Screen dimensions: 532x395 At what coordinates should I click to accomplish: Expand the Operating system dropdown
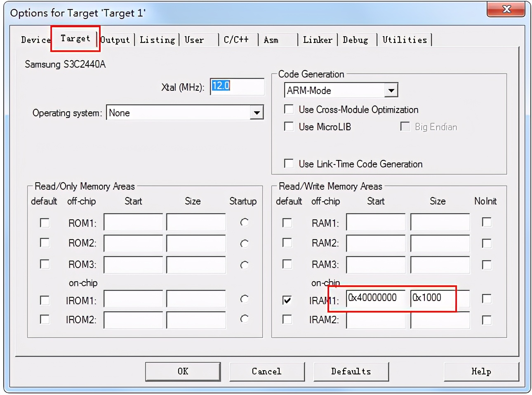pyautogui.click(x=257, y=113)
